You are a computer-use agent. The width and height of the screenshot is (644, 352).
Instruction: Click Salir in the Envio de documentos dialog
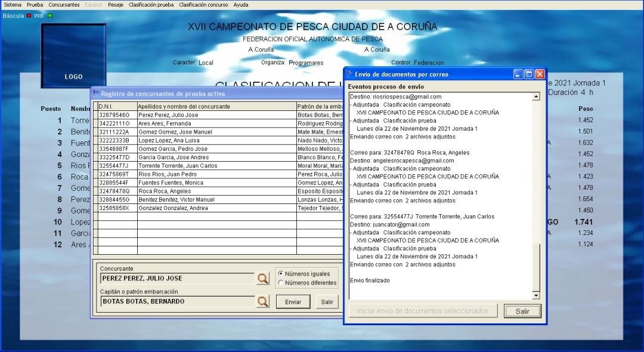(x=522, y=311)
